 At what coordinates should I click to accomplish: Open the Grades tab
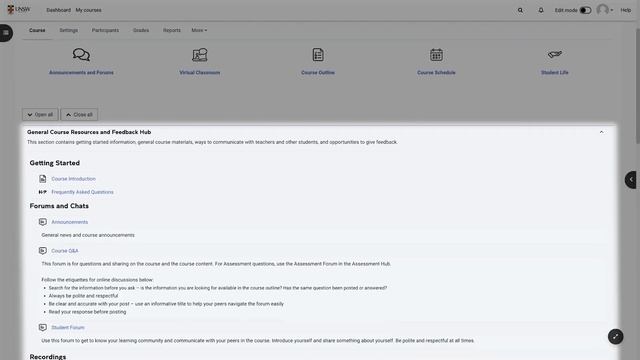pyautogui.click(x=141, y=30)
